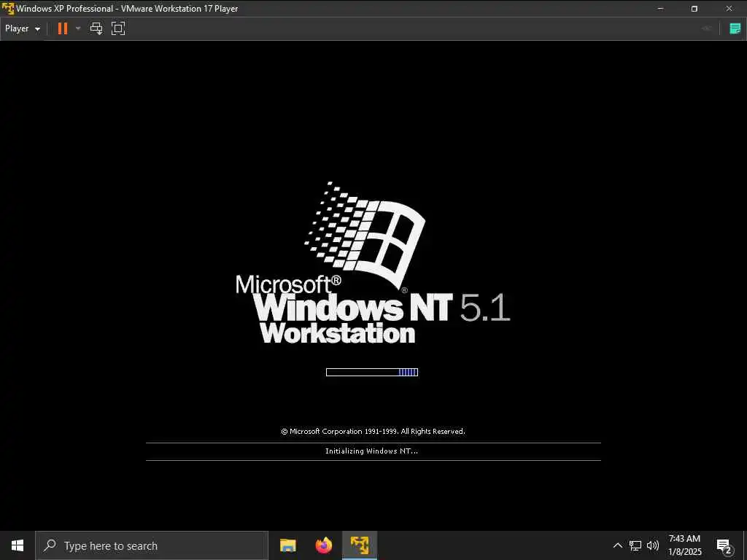Click the Windows NT boot progress bar
747x560 pixels.
[372, 372]
